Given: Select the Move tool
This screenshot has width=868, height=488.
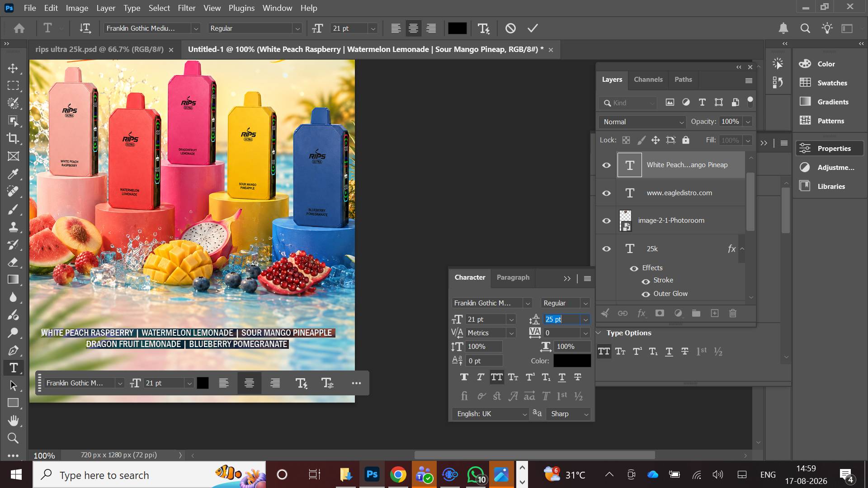Looking at the screenshot, I should pos(13,68).
